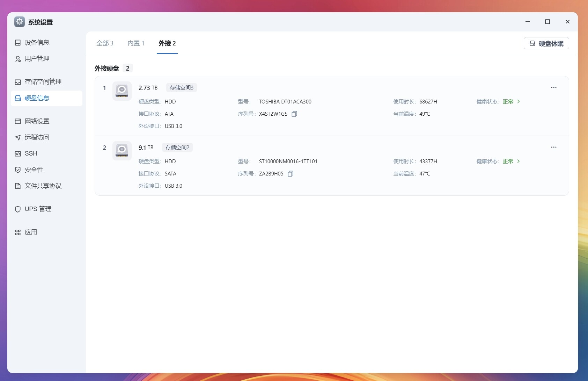Click the 68627H usage hours value
Viewport: 588px width, 381px height.
pos(428,102)
